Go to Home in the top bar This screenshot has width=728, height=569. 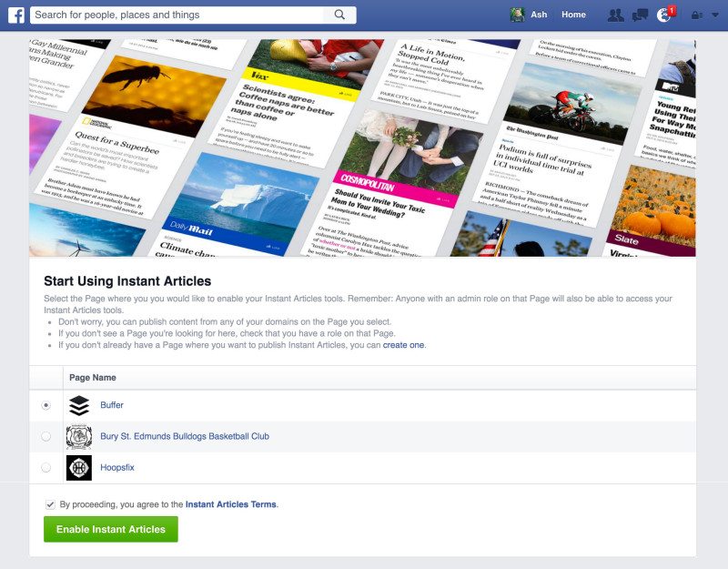point(573,14)
